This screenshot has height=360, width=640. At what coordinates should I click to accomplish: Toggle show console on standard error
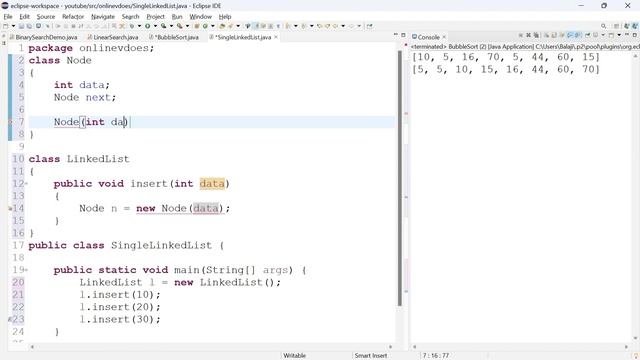click(577, 36)
